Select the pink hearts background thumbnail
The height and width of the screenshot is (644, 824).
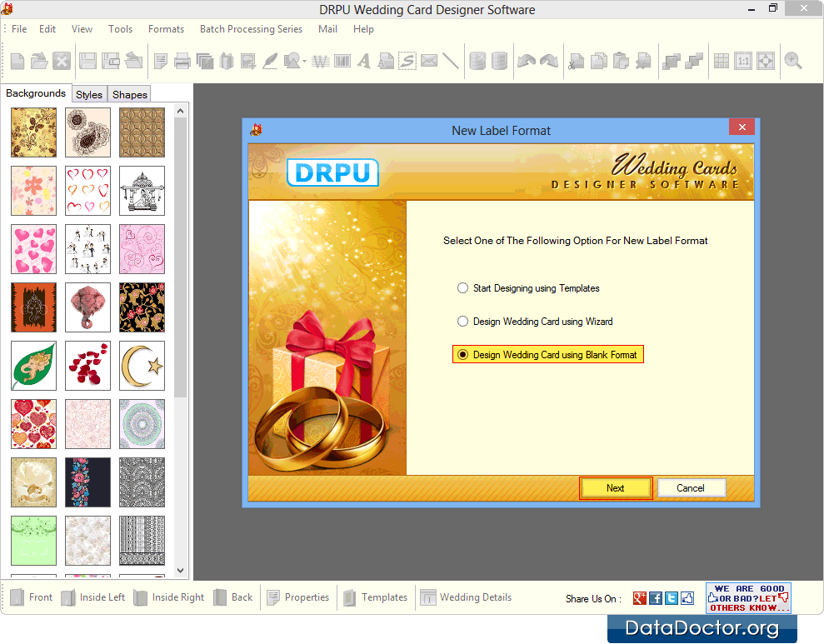(33, 249)
